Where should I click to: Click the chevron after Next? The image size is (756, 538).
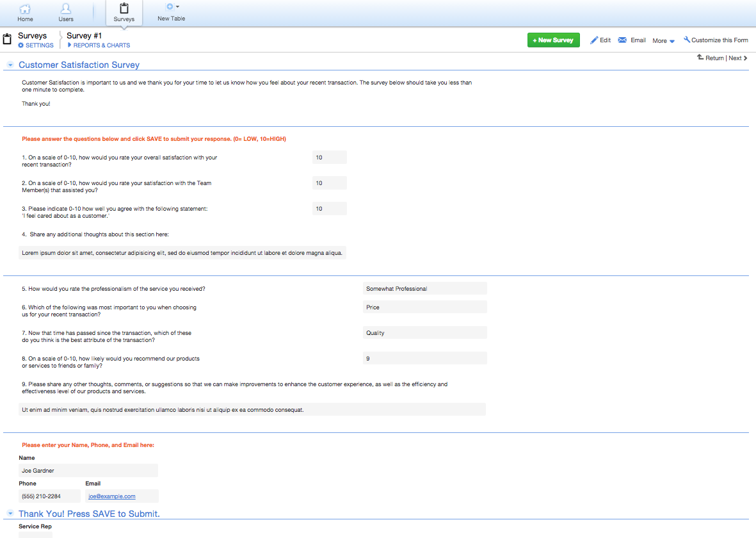tap(745, 58)
